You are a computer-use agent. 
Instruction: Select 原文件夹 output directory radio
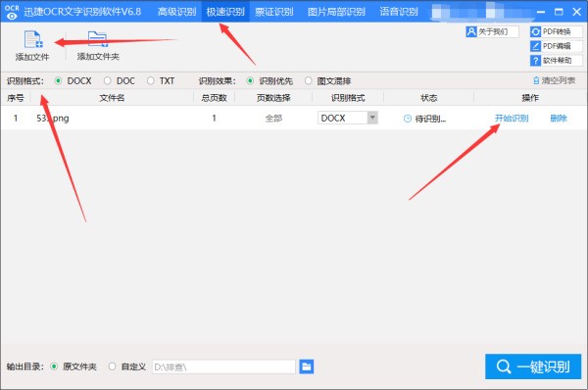click(54, 366)
